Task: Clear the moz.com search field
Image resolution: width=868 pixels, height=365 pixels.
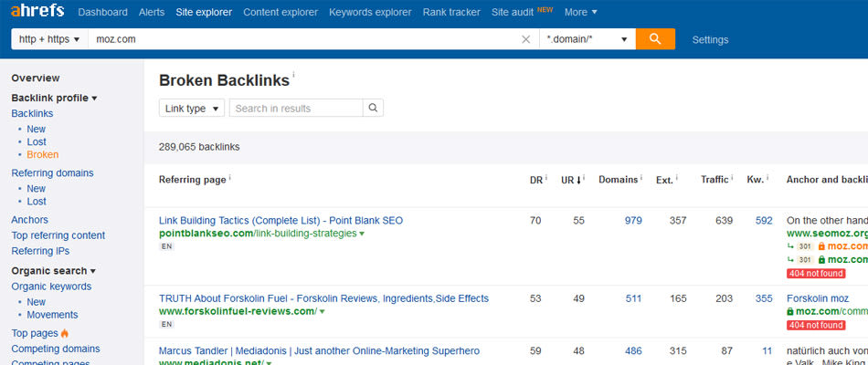Action: pos(526,39)
